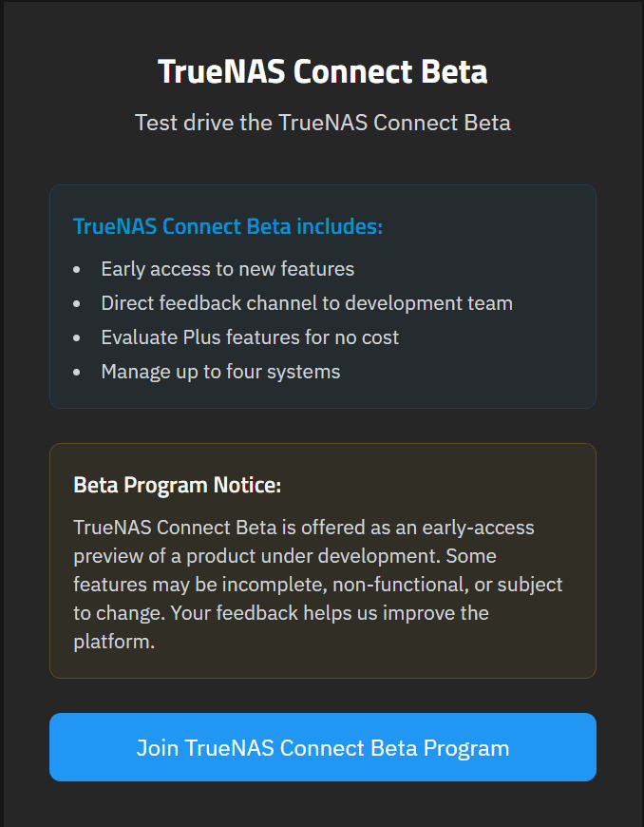Click the notice line starting "preview of a product"

pyautogui.click(x=285, y=555)
